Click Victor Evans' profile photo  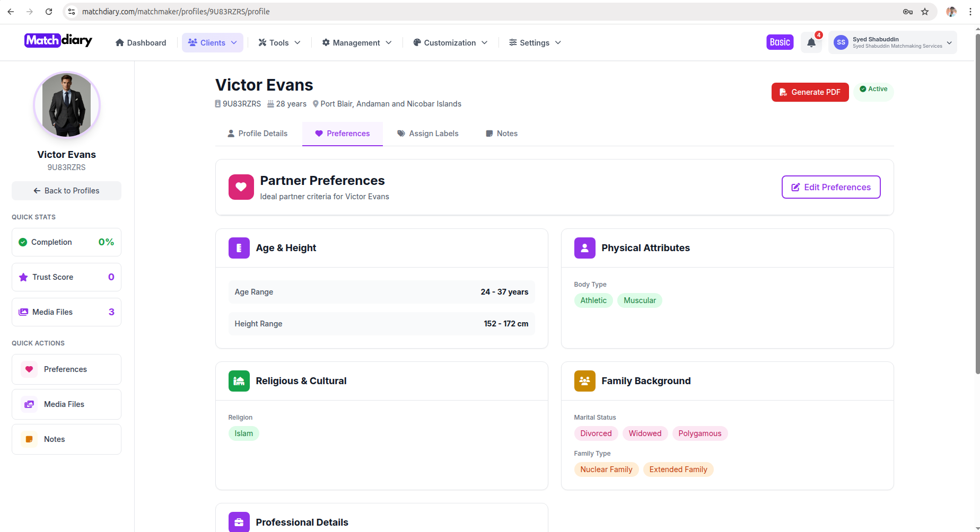point(67,105)
